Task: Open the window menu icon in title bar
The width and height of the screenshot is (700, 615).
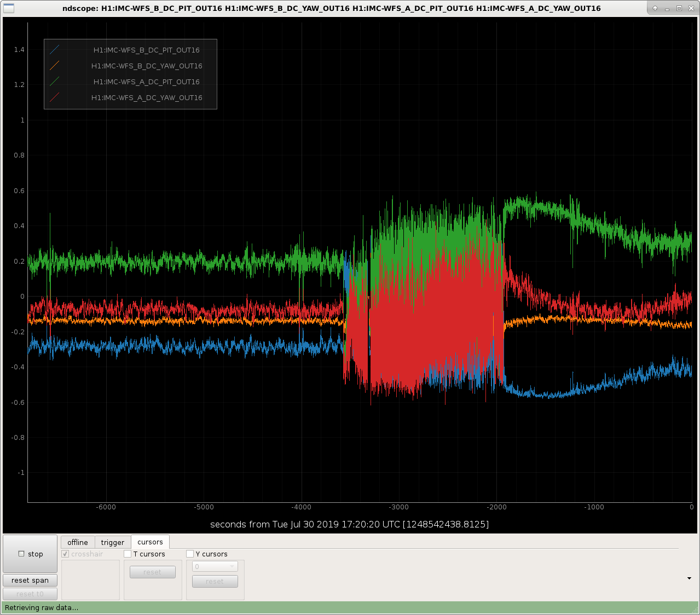Action: [9, 8]
